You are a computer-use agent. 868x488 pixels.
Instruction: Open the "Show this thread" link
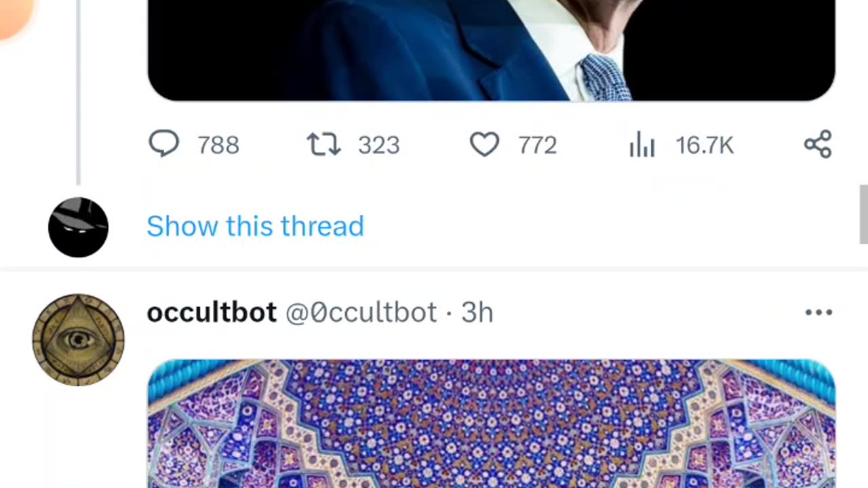[x=255, y=226]
